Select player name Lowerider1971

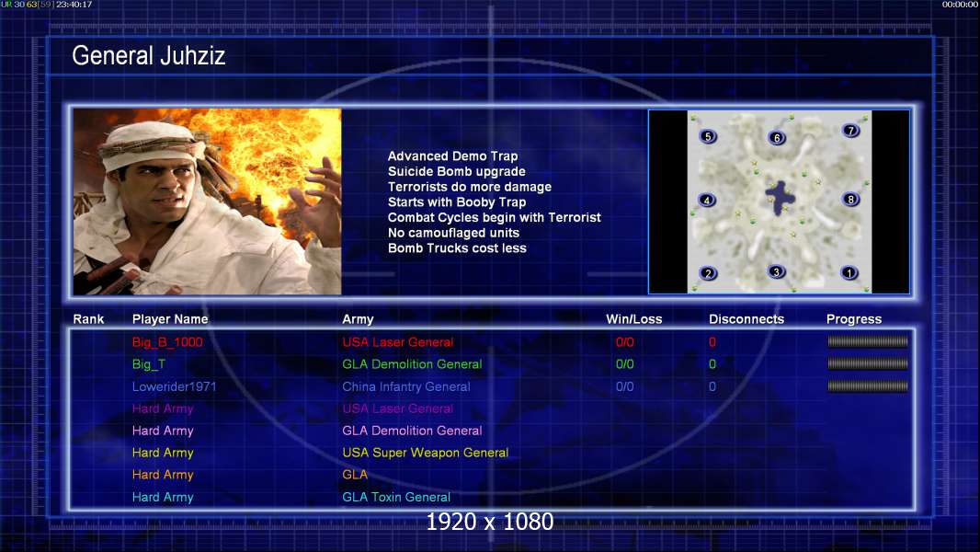point(174,386)
